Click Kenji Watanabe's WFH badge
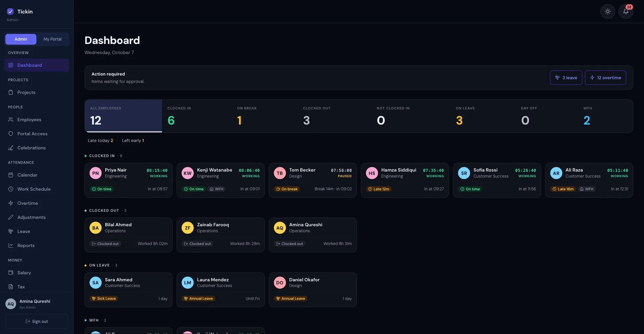This screenshot has width=644, height=334. pos(216,189)
